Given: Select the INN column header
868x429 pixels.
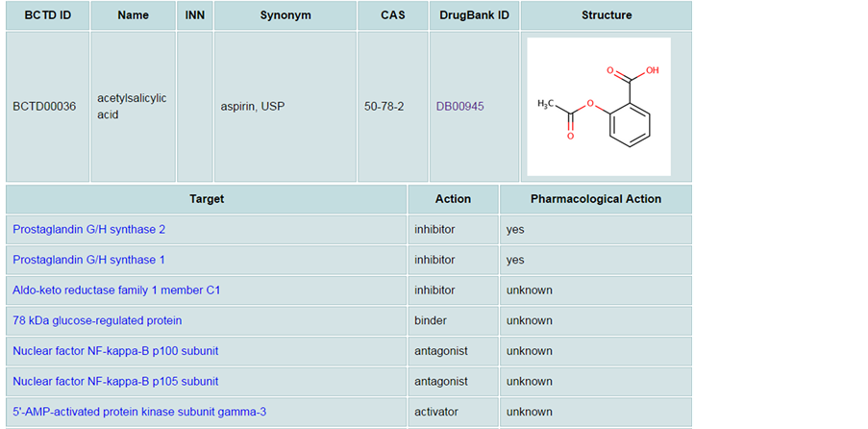Looking at the screenshot, I should point(195,15).
